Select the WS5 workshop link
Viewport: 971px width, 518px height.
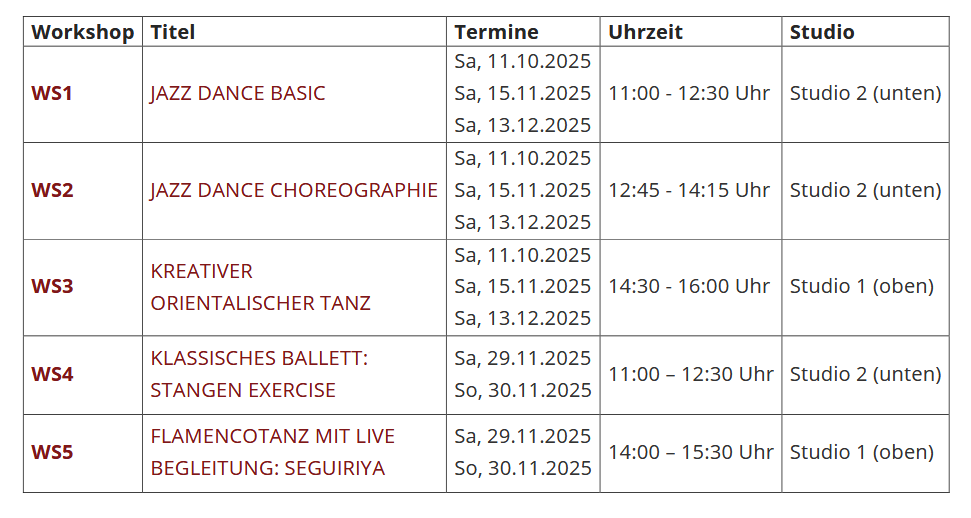click(52, 453)
